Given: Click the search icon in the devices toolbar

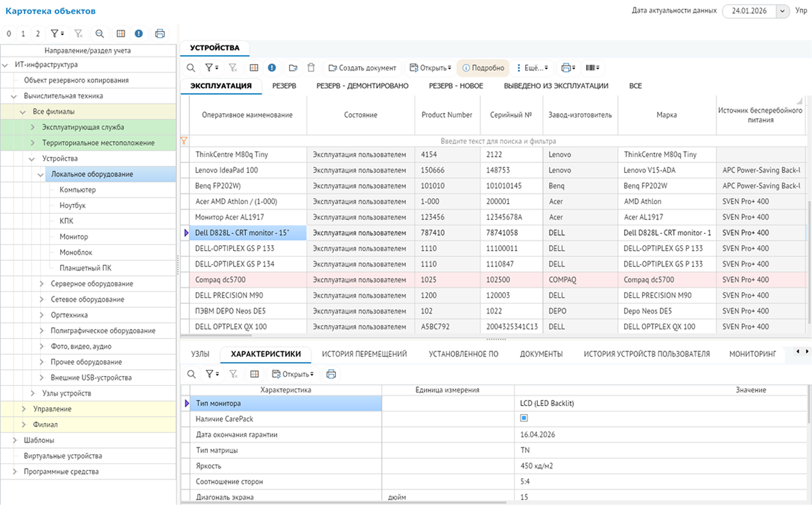Looking at the screenshot, I should click(x=191, y=68).
